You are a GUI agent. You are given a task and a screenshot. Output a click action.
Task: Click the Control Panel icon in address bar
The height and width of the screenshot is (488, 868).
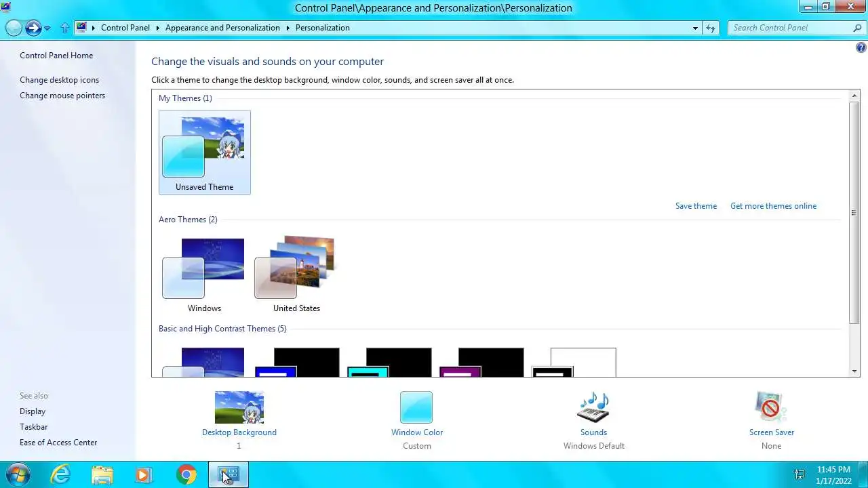point(82,28)
